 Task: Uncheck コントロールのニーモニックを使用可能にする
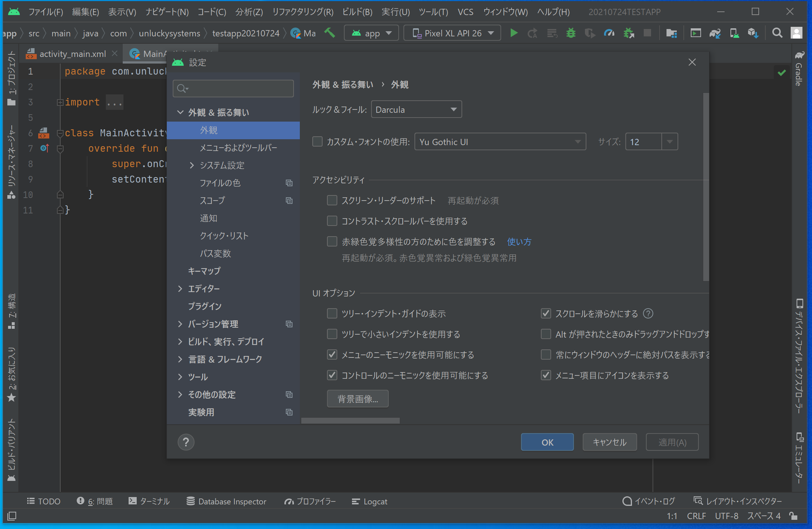(332, 375)
